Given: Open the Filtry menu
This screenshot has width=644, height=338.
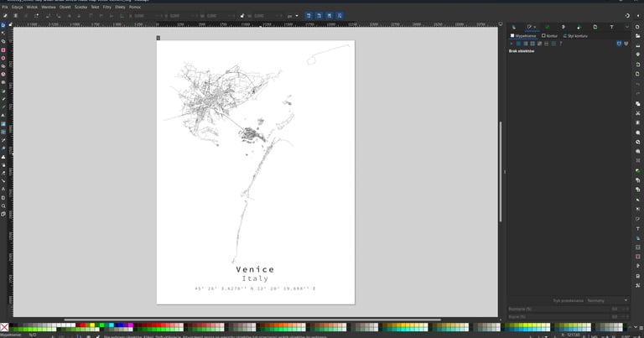Looking at the screenshot, I should pyautogui.click(x=107, y=7).
